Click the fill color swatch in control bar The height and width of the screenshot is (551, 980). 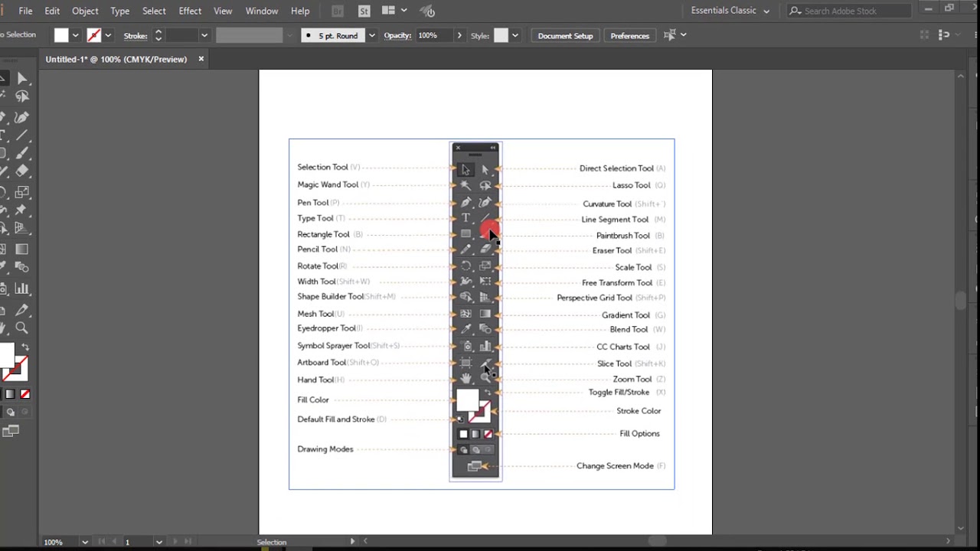coord(61,35)
